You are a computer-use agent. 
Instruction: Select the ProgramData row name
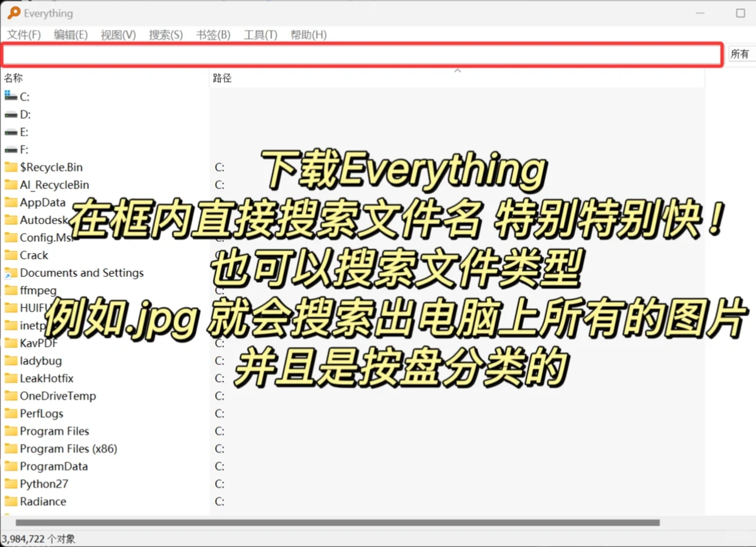click(x=53, y=467)
